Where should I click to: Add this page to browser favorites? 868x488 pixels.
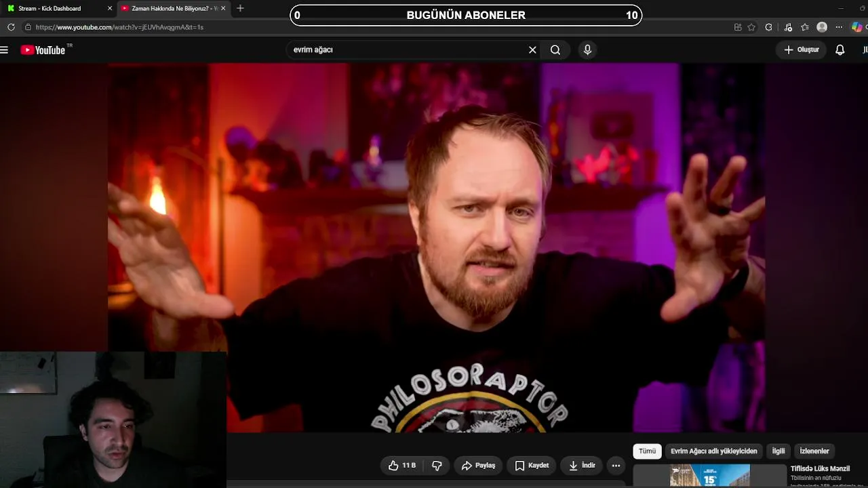click(x=751, y=27)
